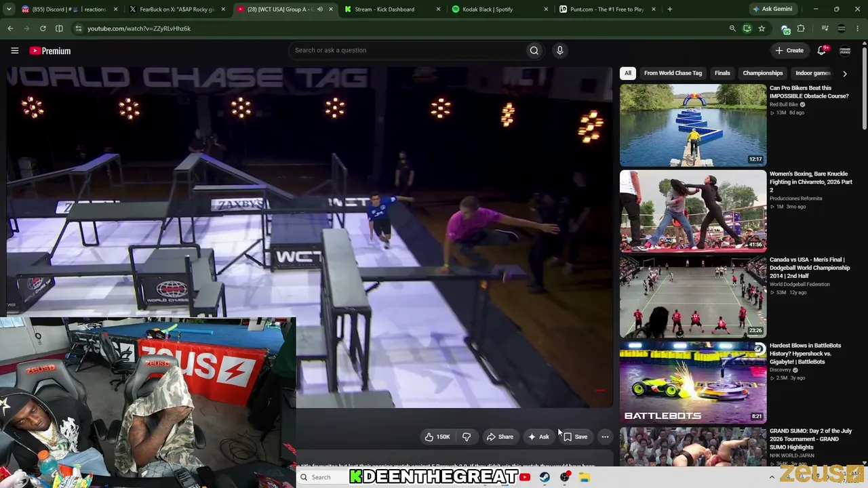Open the YouTube account avatar menu
868x488 pixels.
(x=845, y=51)
